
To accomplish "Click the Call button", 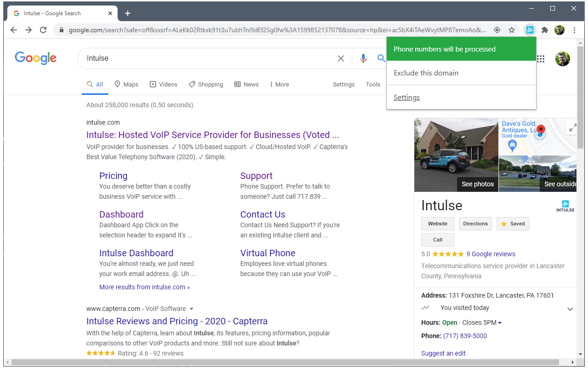I will (438, 240).
